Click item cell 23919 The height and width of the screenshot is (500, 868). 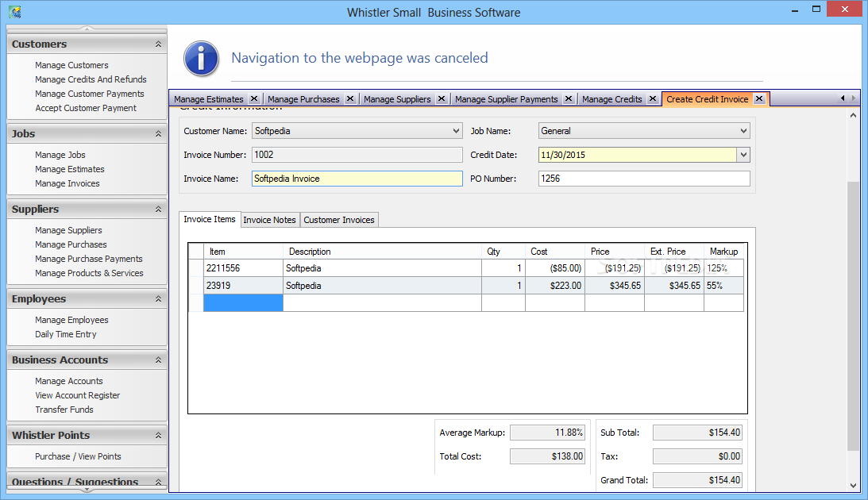pyautogui.click(x=243, y=286)
